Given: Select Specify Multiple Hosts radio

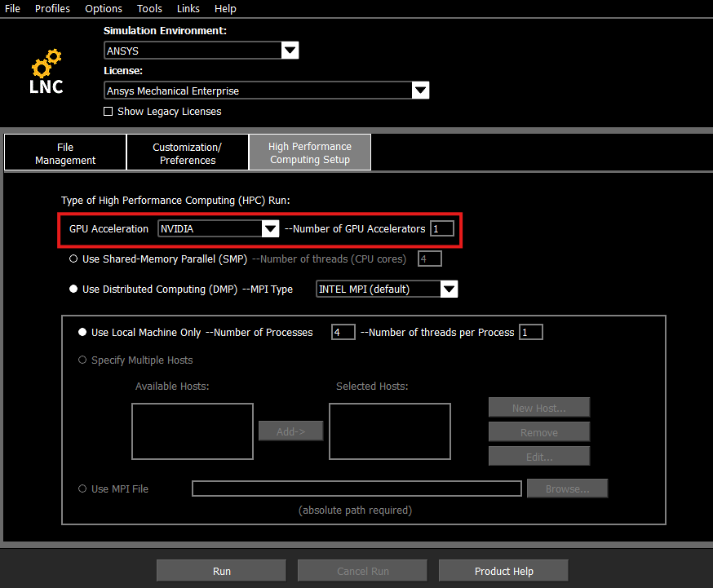Looking at the screenshot, I should click(82, 360).
